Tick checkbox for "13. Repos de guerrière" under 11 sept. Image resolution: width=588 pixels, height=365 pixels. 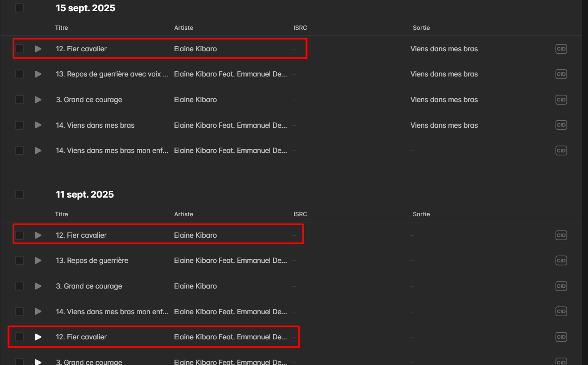coord(19,260)
